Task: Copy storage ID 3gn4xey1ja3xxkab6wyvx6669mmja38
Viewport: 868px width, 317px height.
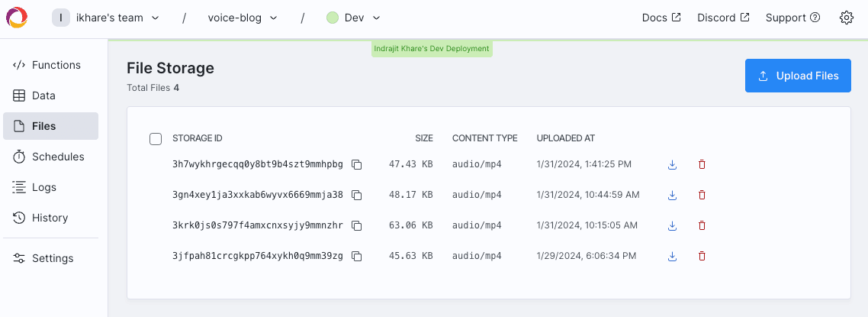Action: pos(356,195)
